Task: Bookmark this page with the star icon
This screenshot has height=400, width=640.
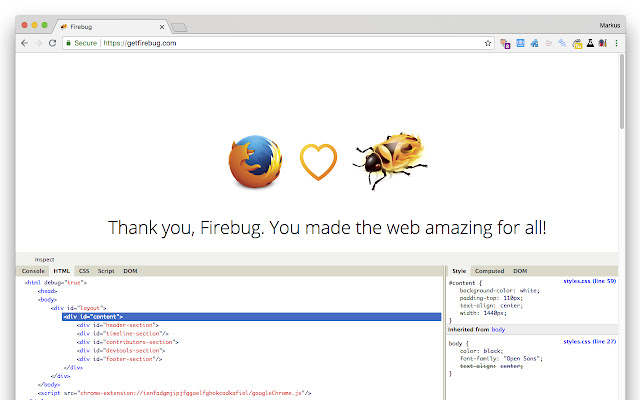Action: tap(488, 43)
